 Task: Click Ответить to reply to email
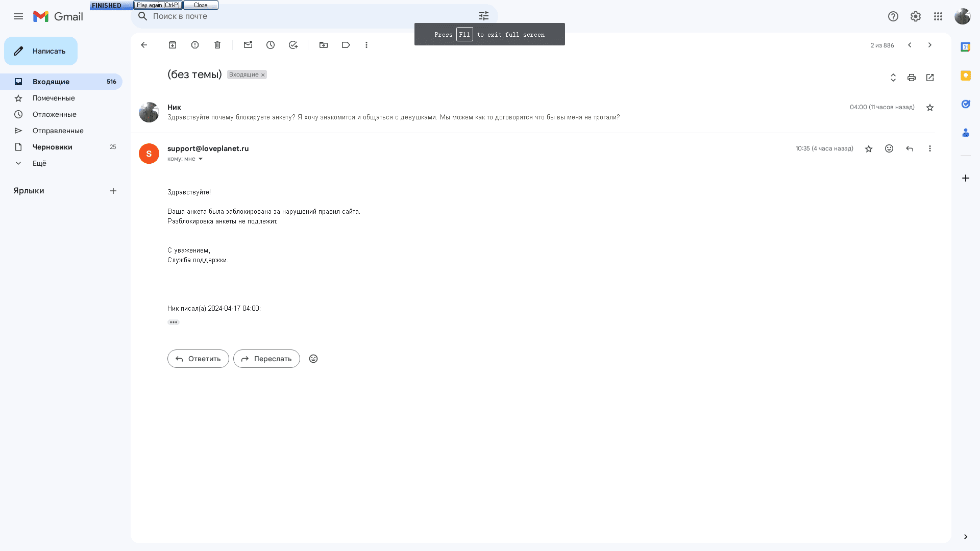198,358
